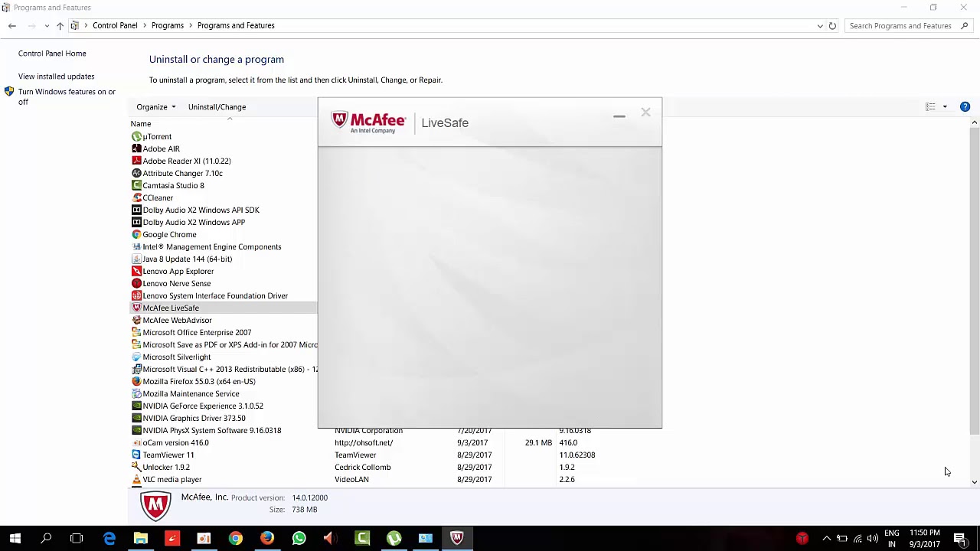Select the Camtasia Studio 8 icon
The height and width of the screenshot is (551, 980).
tap(136, 185)
